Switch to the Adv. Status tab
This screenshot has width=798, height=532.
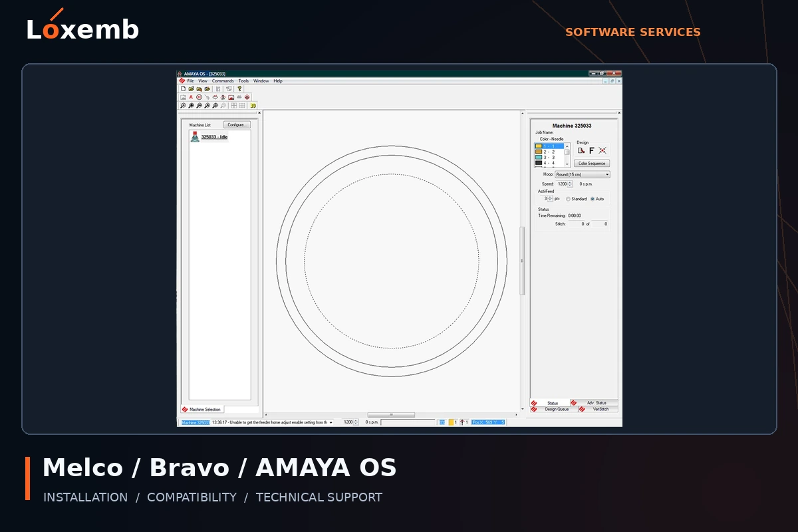click(595, 403)
